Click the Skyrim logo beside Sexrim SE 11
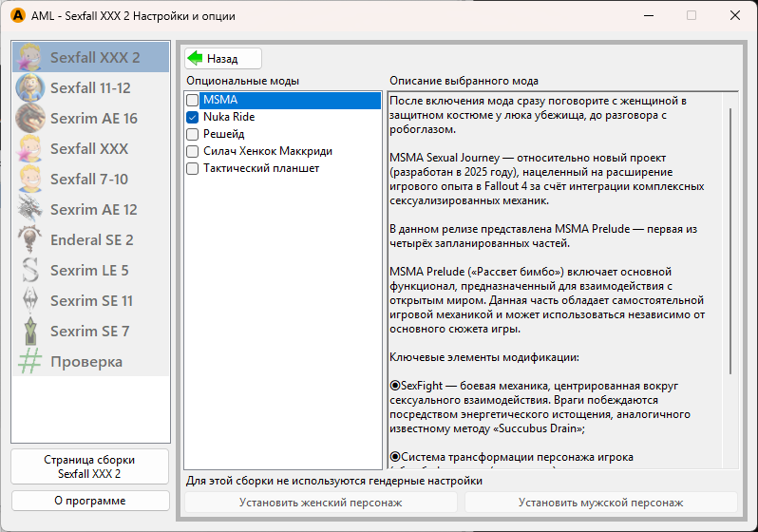The width and height of the screenshot is (758, 532). coord(30,300)
